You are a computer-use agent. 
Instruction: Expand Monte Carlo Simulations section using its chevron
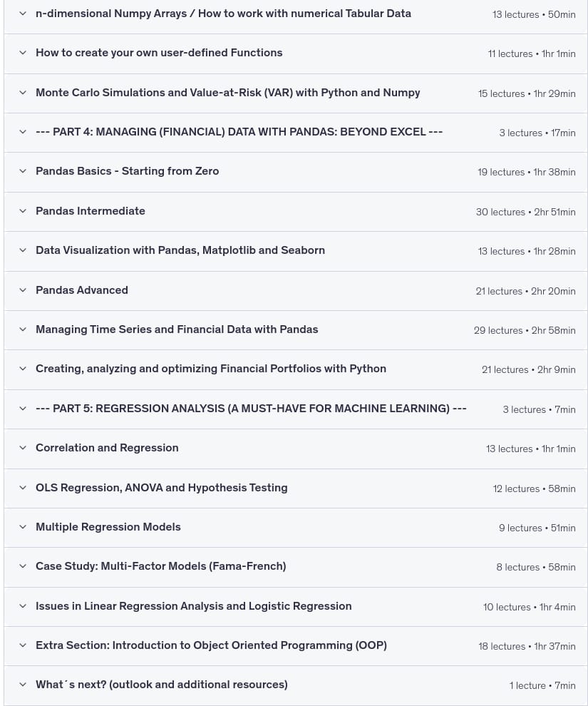pyautogui.click(x=23, y=93)
